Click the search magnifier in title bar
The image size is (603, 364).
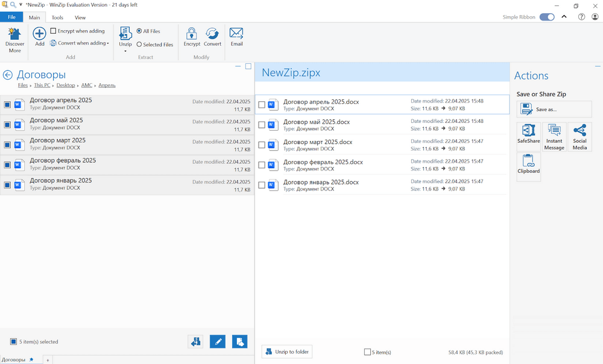point(13,5)
